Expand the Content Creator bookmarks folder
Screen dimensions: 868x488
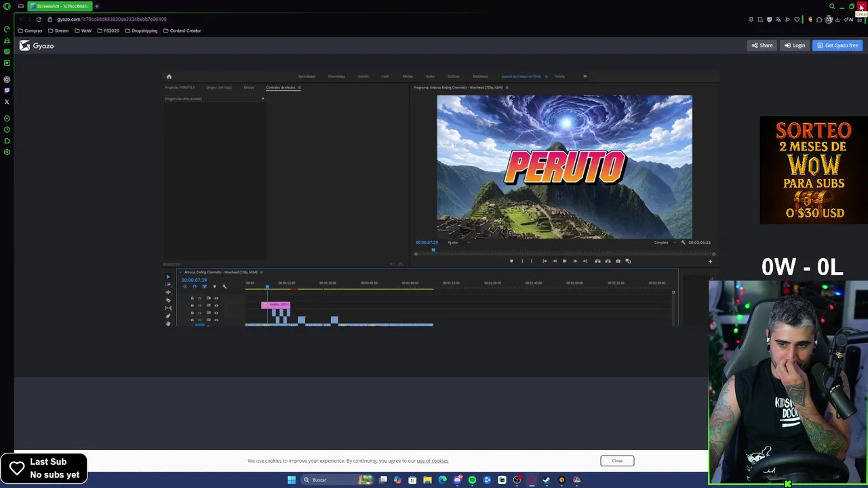[182, 30]
